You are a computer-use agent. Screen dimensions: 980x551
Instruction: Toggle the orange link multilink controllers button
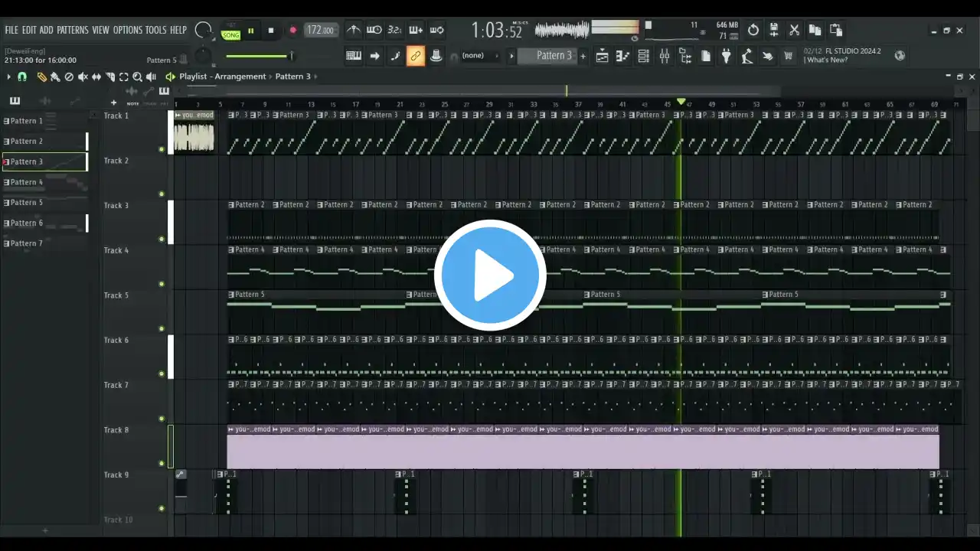pos(416,56)
